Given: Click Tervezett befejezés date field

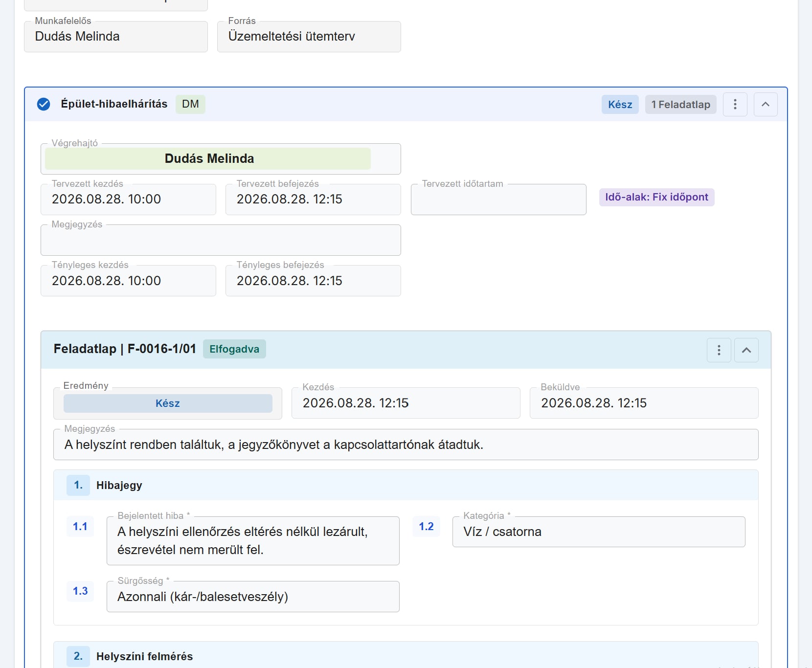Looking at the screenshot, I should (x=313, y=200).
